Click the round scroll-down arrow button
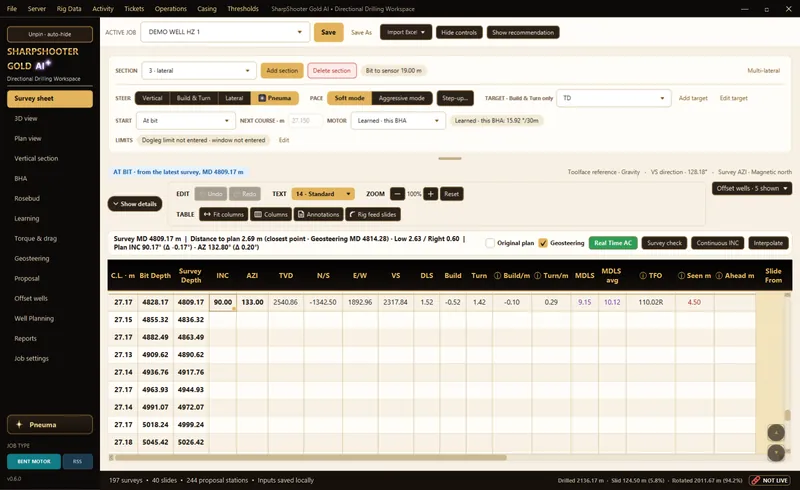The width and height of the screenshot is (800, 490). pos(776,452)
